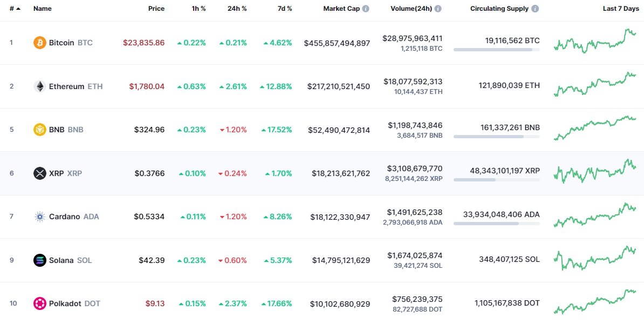Click Polkadot 7d change 17.66%

tap(277, 303)
